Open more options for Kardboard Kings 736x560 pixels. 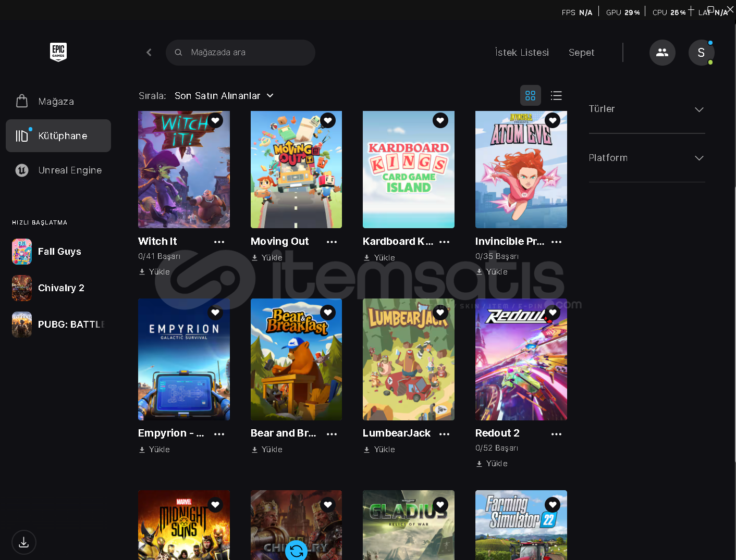445,242
